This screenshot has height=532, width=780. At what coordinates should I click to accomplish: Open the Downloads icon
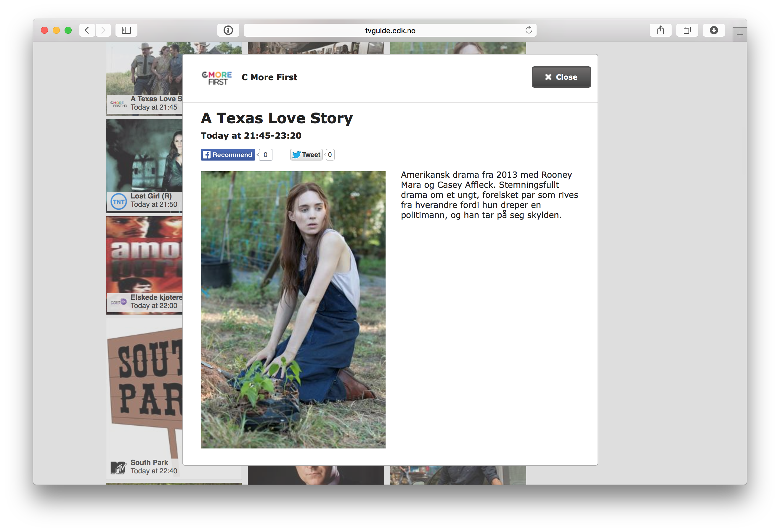[714, 30]
